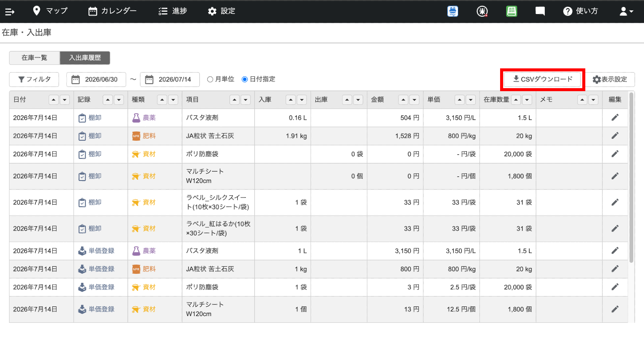Sort 在庫数量 column descending
Viewport: 644px width, 362px height.
pos(527,100)
